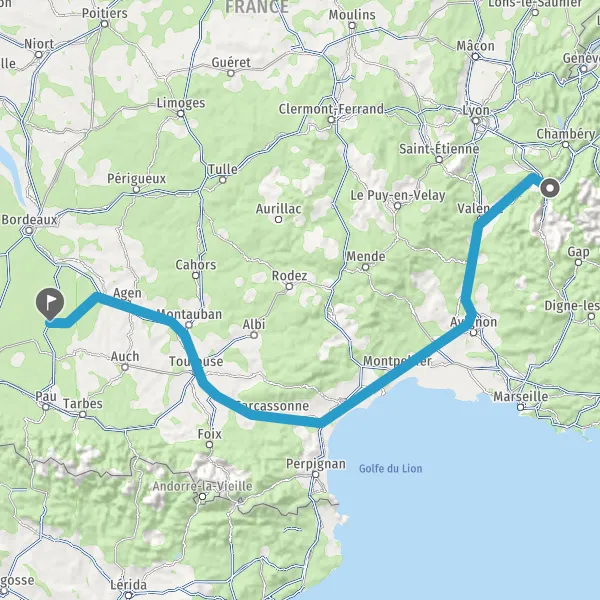Click the Andorre-la-Vieille label
Viewport: 600px width, 600px height.
tap(202, 486)
